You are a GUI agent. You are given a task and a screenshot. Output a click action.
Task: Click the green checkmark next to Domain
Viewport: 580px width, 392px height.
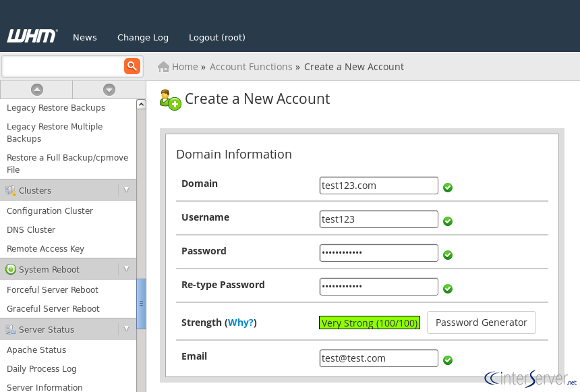click(448, 188)
